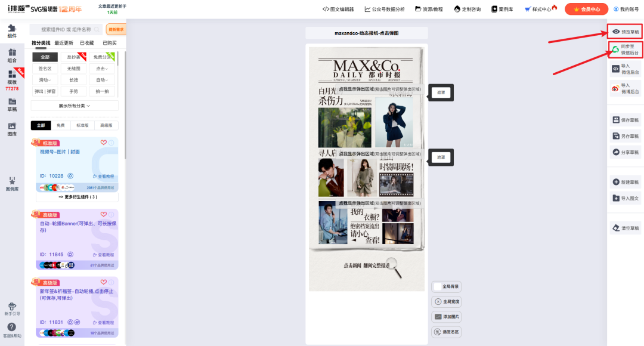The height and width of the screenshot is (346, 644).
Task: Click the 全局宽度 global width button
Action: pyautogui.click(x=447, y=302)
